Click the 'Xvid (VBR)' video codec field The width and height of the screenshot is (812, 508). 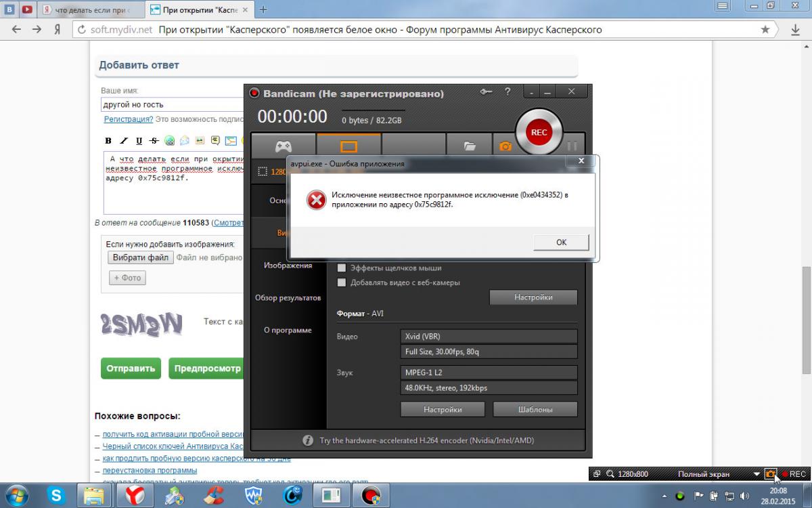[489, 336]
